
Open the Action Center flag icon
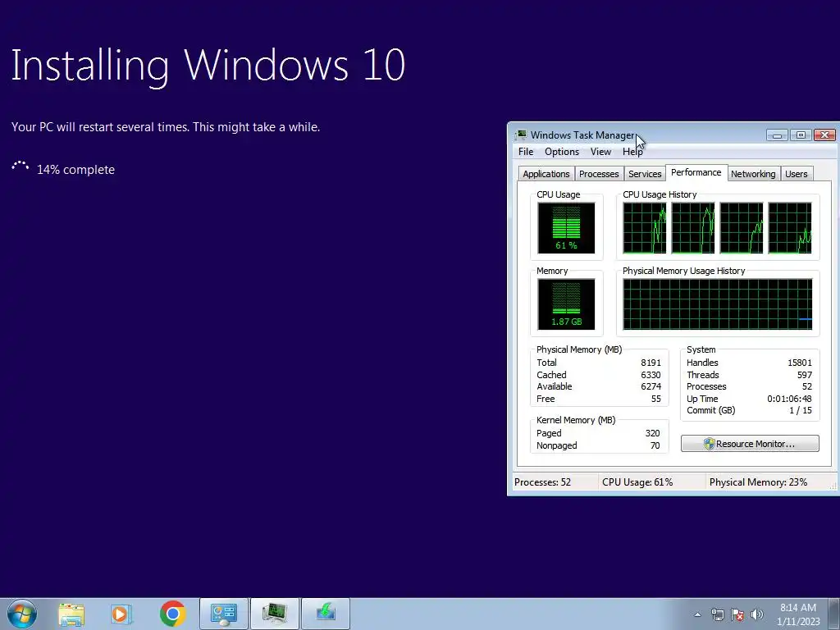[x=737, y=614]
